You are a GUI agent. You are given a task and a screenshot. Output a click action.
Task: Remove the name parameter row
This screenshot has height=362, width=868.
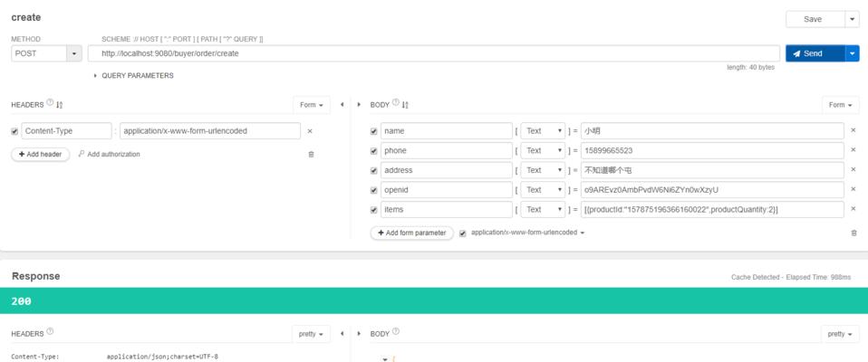pyautogui.click(x=854, y=130)
